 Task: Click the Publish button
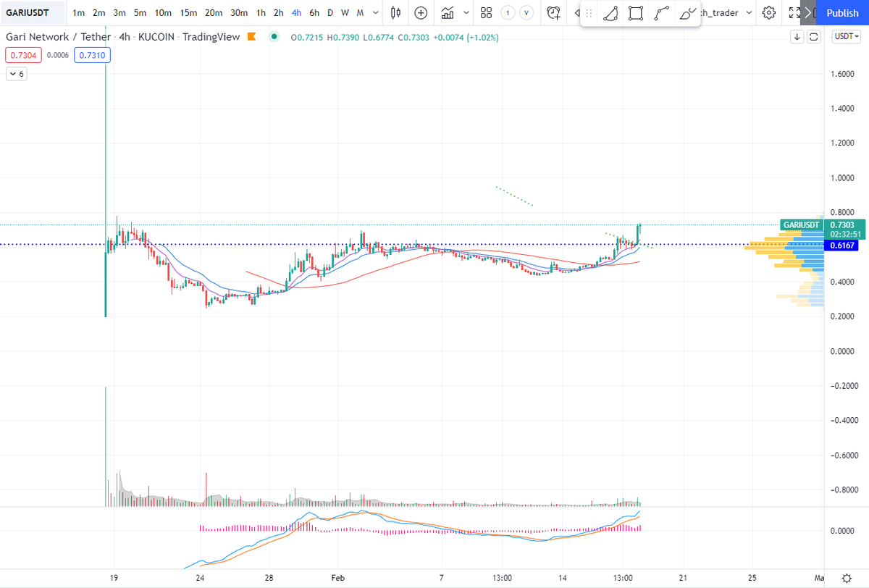pos(842,12)
